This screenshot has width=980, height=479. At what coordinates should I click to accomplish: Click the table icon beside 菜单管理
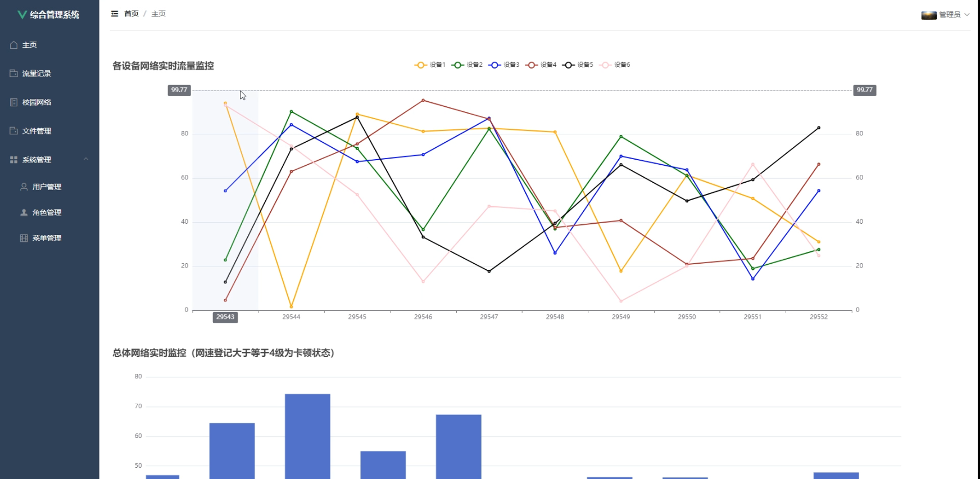click(x=24, y=238)
